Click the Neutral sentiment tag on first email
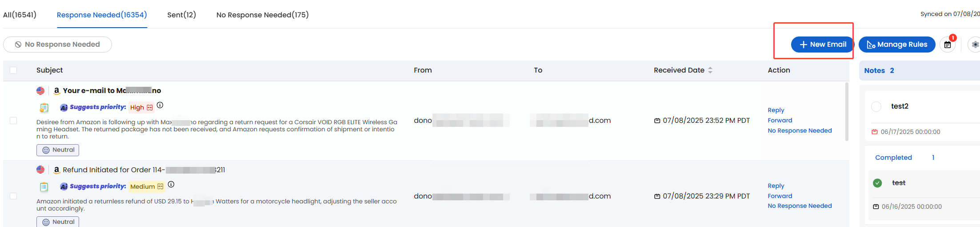980x227 pixels. tap(58, 150)
